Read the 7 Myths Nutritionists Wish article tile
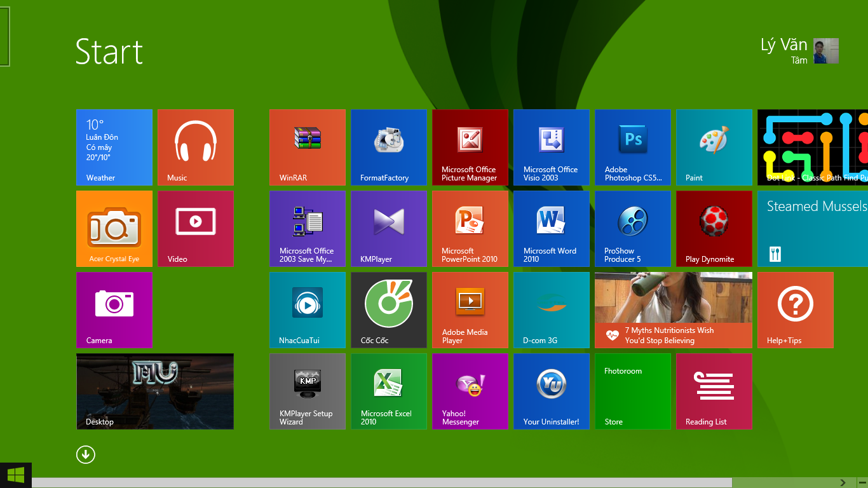This screenshot has height=488, width=868. pos(674,310)
